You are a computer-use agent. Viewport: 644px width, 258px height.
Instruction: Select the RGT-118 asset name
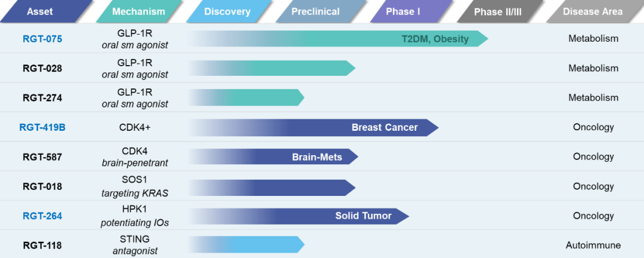pos(42,245)
